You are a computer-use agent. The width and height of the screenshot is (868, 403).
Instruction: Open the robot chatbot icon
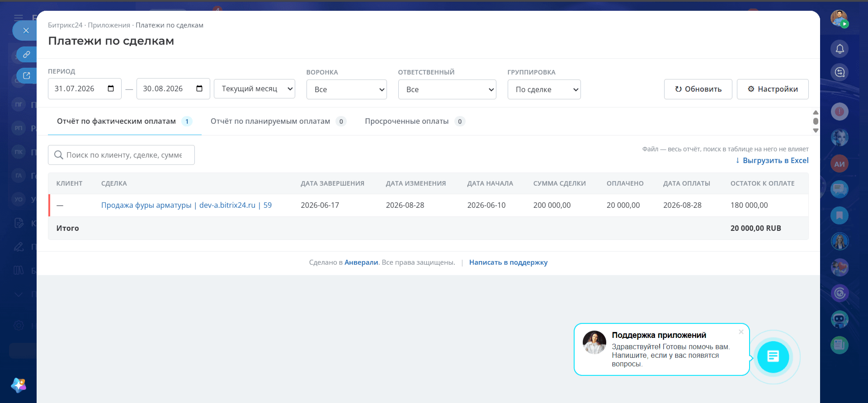tap(840, 319)
